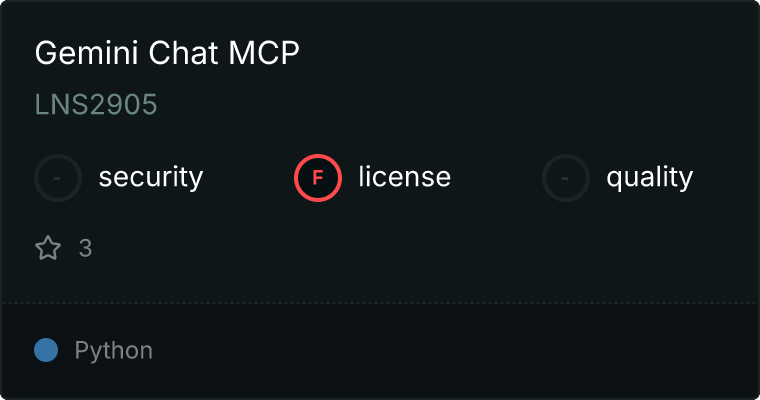Click the word MCP in the title
This screenshot has height=400, width=760.
(264, 52)
